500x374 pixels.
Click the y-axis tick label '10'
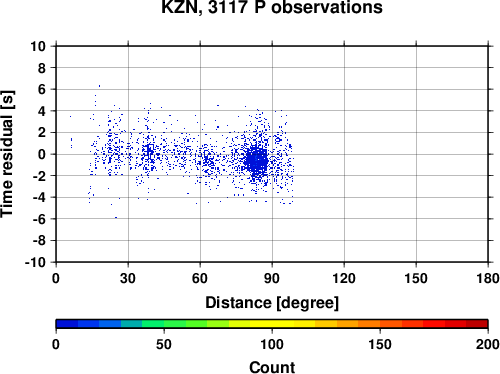coord(38,46)
